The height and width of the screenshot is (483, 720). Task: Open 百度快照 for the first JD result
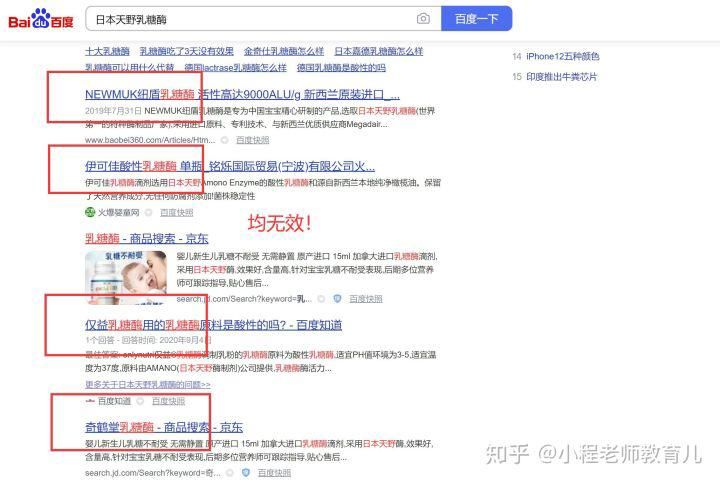point(366,299)
